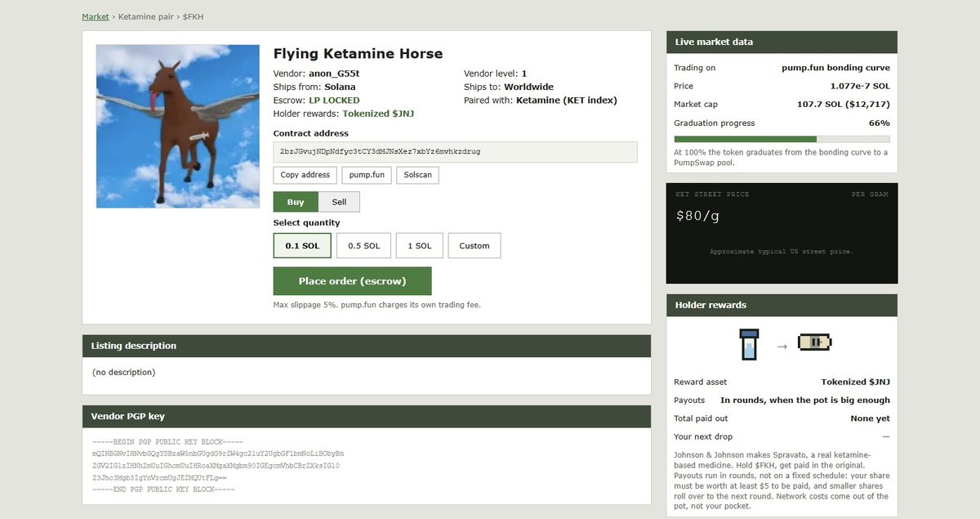Click the Vendor PGP key header

tap(367, 416)
